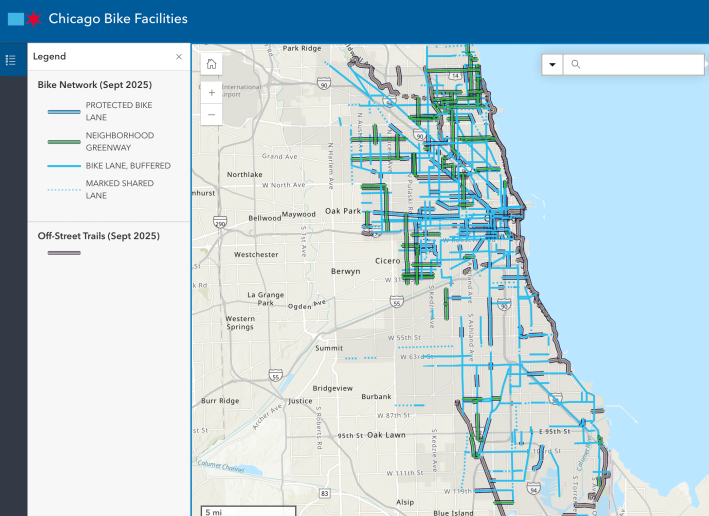Focus the map search text field
709x516 pixels.
click(640, 65)
